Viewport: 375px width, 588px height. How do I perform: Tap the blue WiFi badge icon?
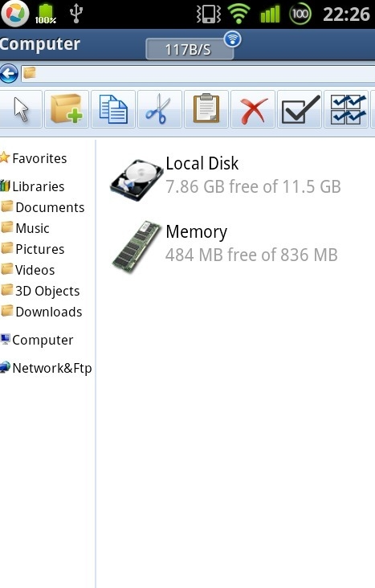point(233,39)
